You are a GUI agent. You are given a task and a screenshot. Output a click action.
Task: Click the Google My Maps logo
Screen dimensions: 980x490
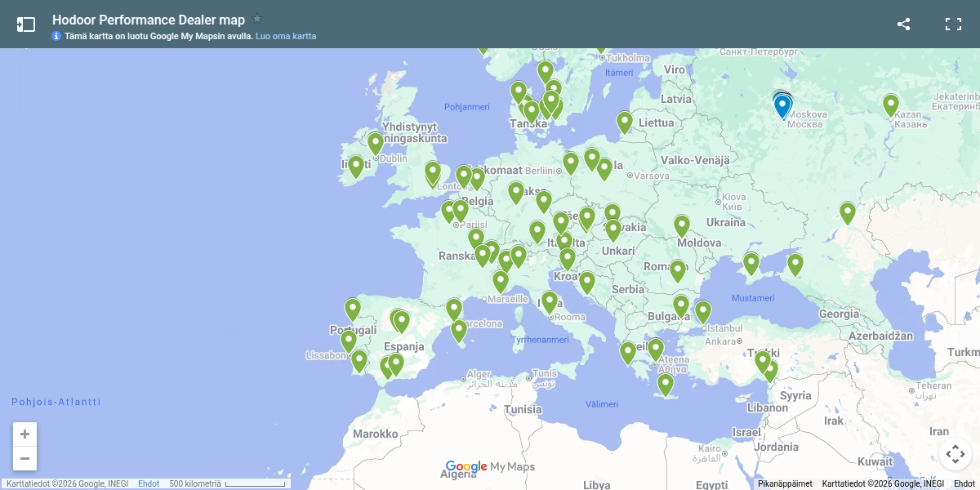[x=490, y=467]
